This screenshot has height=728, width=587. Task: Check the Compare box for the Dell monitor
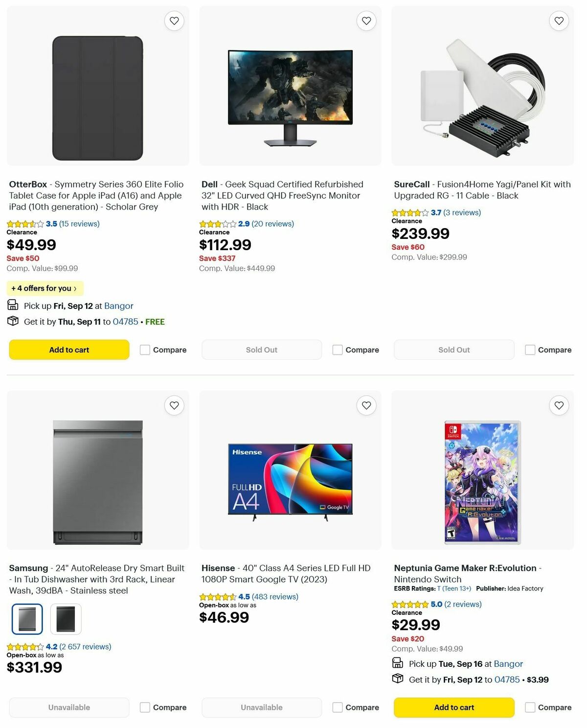pyautogui.click(x=338, y=350)
